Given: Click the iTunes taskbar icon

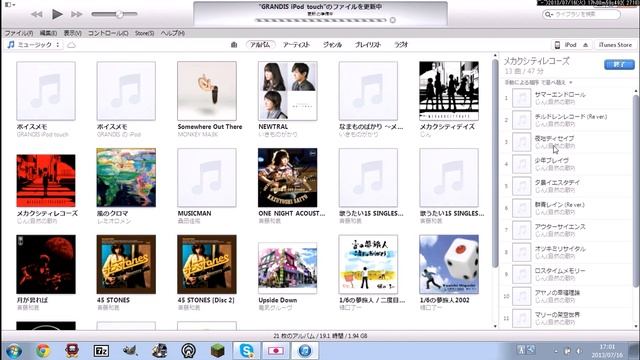Looking at the screenshot, I should 305,351.
